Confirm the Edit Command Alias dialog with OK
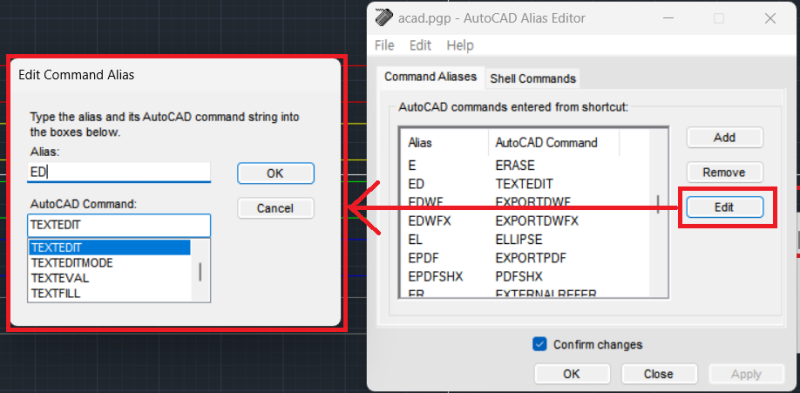The height and width of the screenshot is (393, 800). point(276,174)
